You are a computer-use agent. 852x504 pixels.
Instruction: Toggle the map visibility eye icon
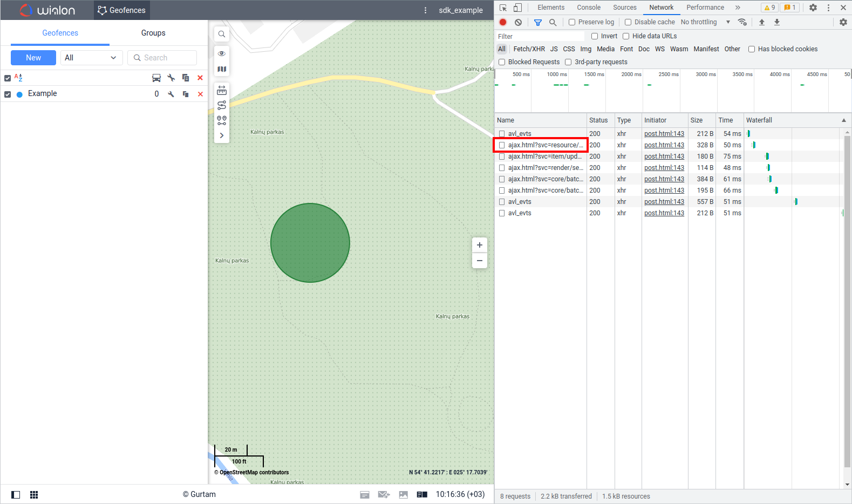click(222, 53)
